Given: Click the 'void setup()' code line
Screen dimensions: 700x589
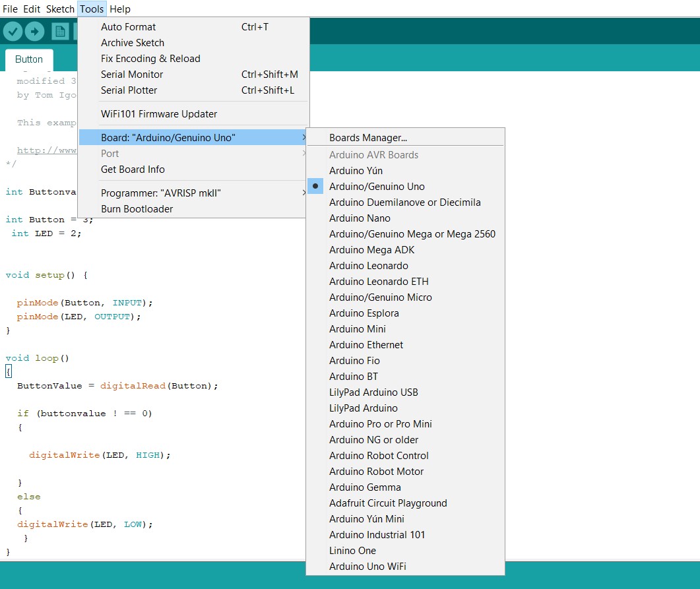Looking at the screenshot, I should (x=46, y=275).
